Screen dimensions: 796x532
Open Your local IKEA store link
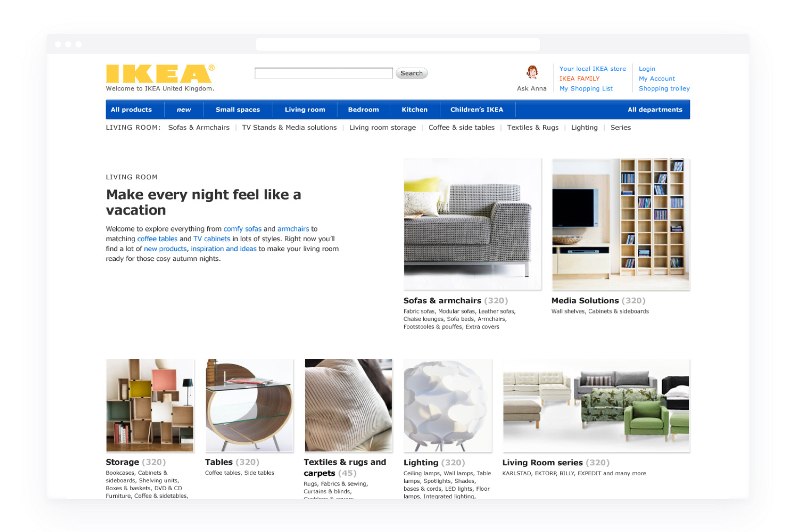pos(592,69)
